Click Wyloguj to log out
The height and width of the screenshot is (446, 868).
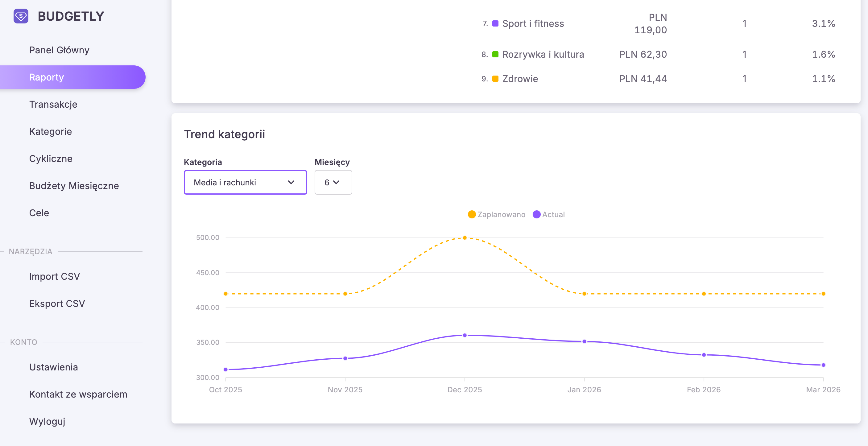click(x=47, y=421)
